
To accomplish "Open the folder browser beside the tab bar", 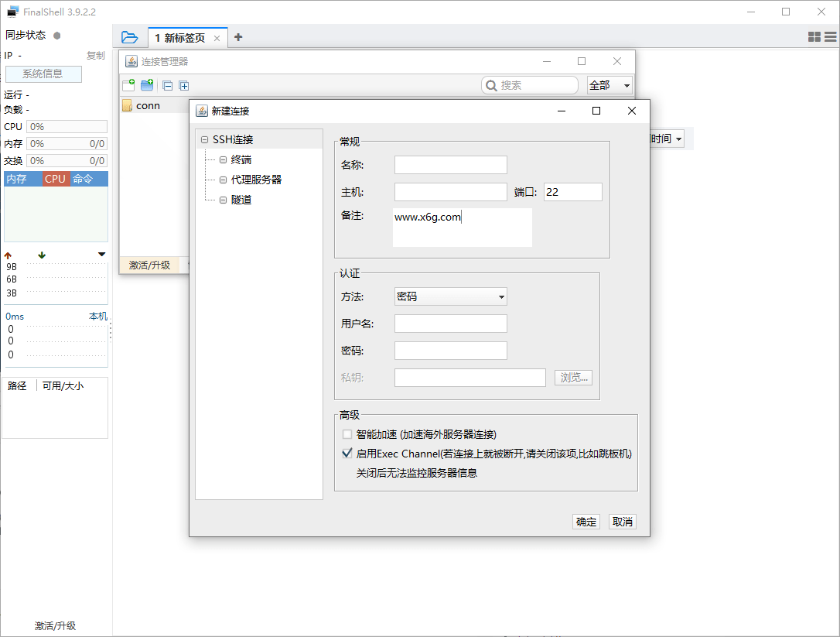I will pyautogui.click(x=129, y=36).
